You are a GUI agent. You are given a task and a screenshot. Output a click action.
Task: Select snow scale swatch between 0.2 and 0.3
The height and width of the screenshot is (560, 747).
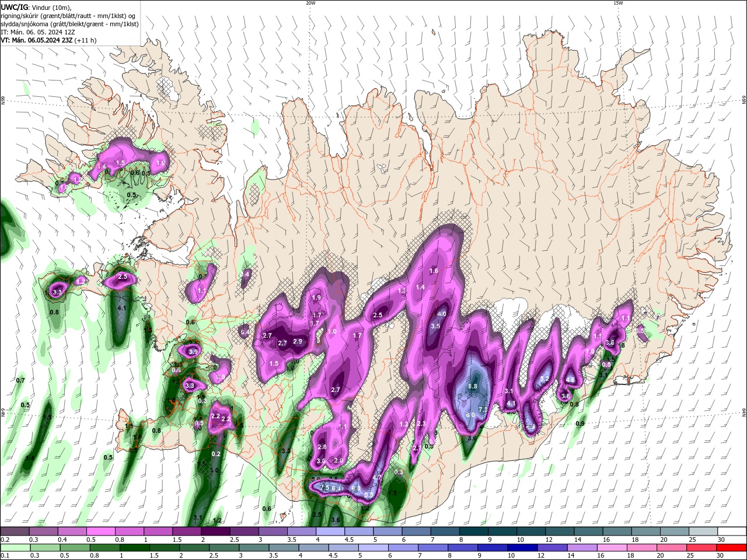[16, 531]
